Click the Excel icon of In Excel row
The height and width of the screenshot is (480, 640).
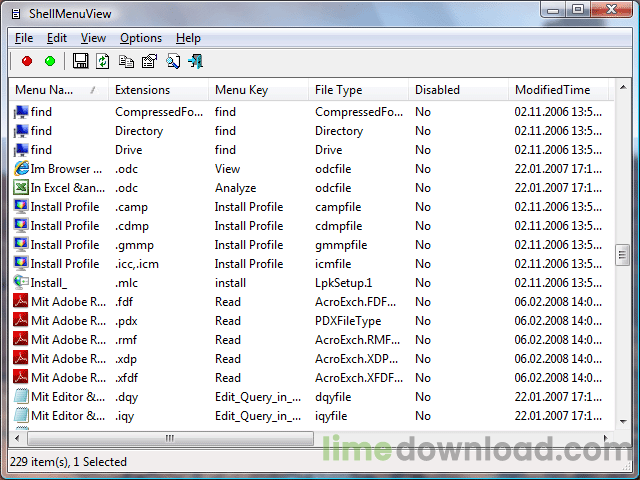pos(21,188)
